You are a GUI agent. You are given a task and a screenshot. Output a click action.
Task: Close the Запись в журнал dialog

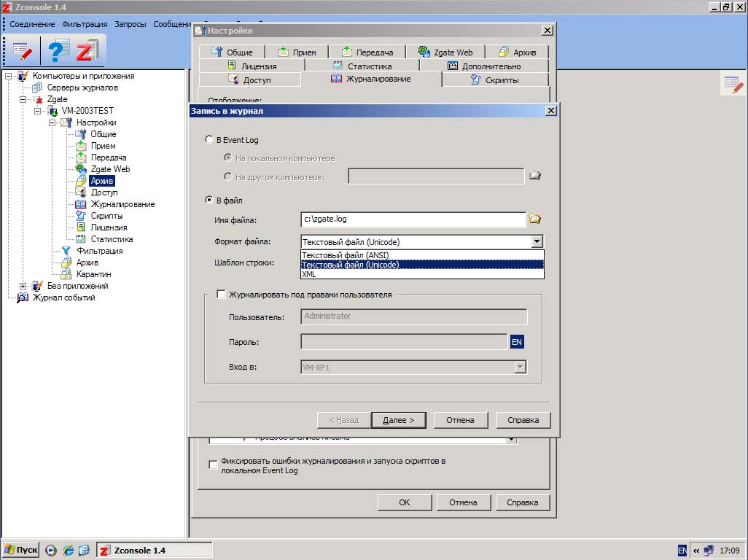[551, 111]
